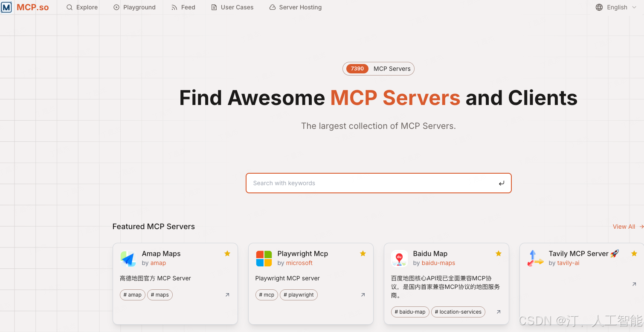
Task: Click the star on Playwright Mcp card
Action: 363,253
